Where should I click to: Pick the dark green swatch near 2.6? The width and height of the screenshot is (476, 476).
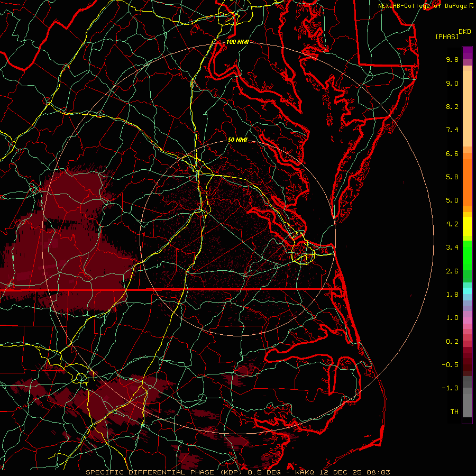467,276
